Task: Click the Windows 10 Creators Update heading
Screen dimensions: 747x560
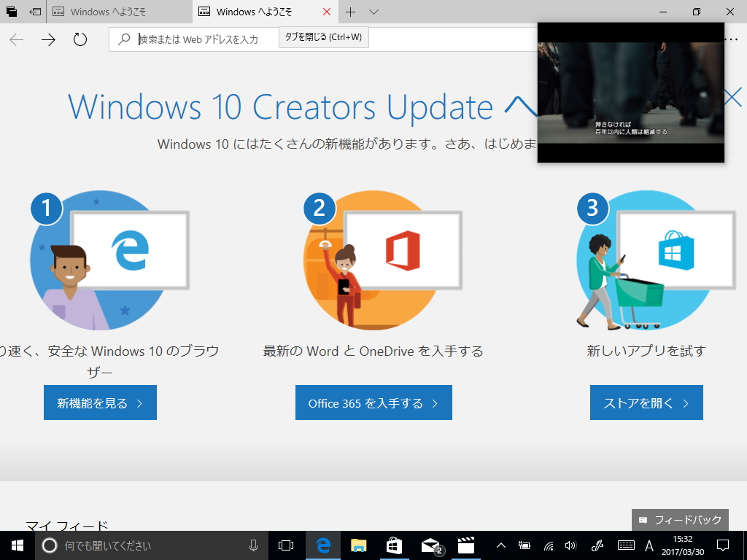Action: tap(303, 106)
